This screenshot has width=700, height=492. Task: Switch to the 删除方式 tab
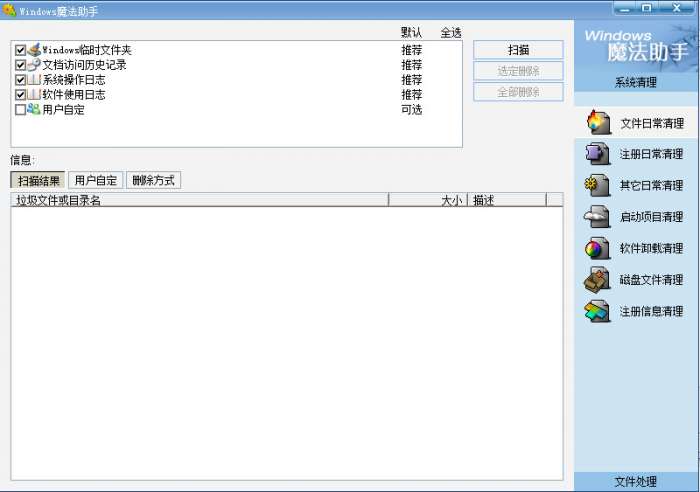pos(154,180)
